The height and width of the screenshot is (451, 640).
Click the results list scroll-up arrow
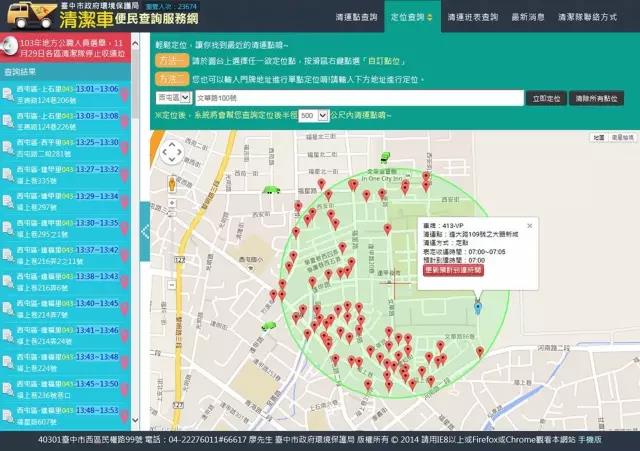coord(135,43)
